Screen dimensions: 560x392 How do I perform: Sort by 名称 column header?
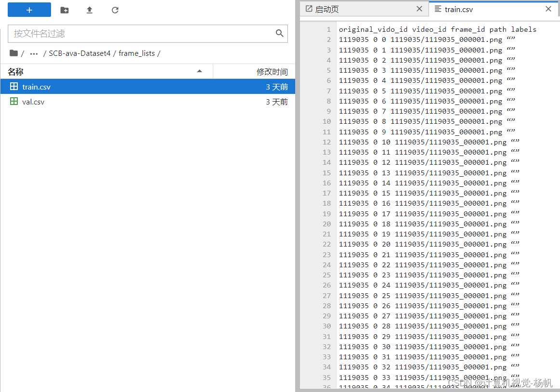[106, 72]
